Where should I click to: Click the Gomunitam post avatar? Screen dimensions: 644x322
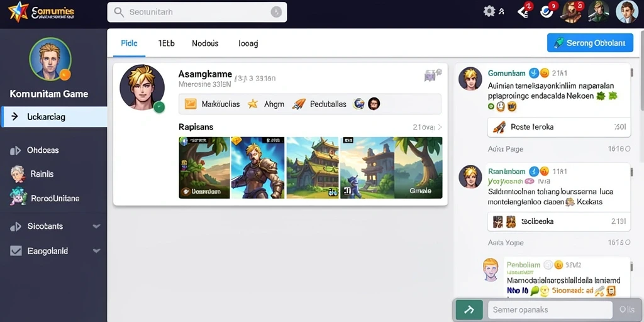[470, 79]
